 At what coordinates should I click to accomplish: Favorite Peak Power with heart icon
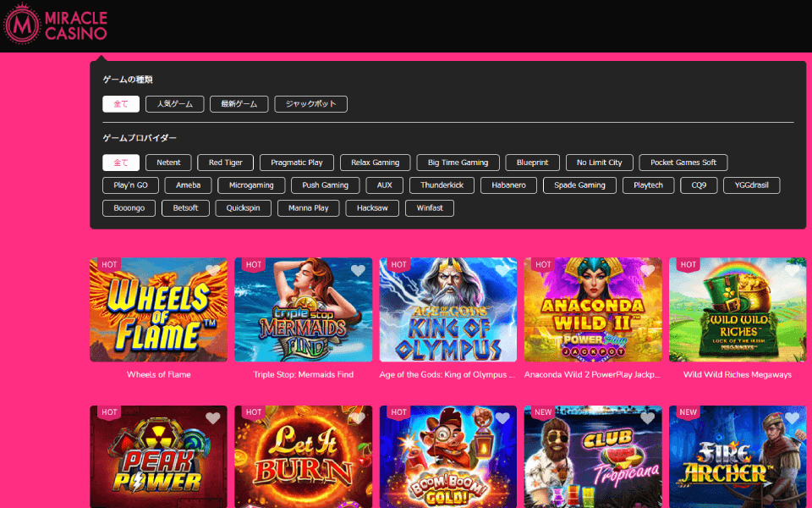(x=213, y=417)
